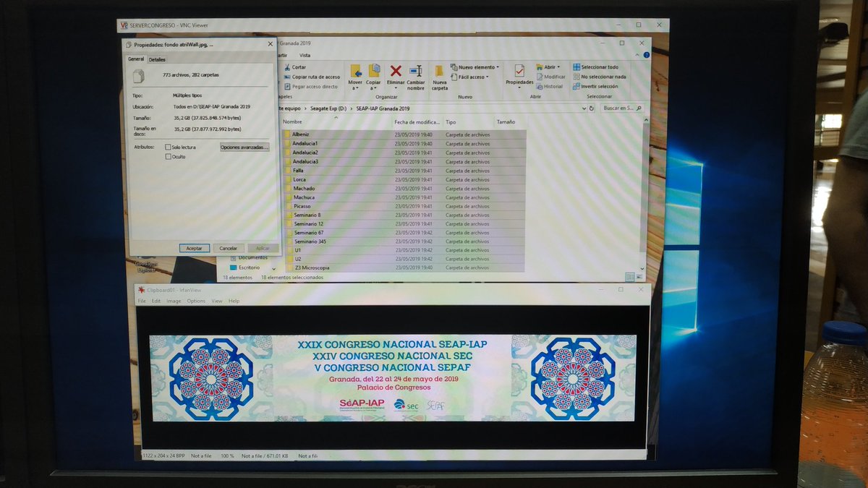
Task: Click the Pegar acceso directo icon
Action: pos(286,86)
